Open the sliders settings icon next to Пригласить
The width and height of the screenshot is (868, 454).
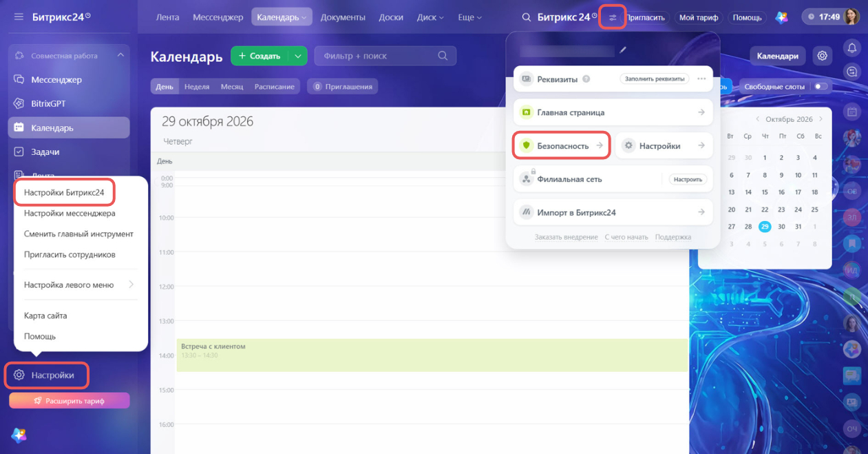(x=612, y=17)
